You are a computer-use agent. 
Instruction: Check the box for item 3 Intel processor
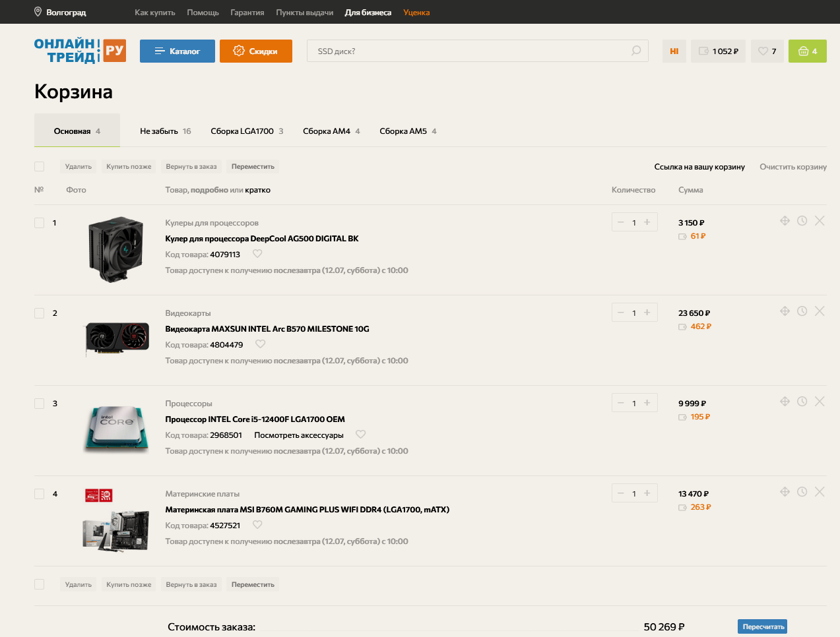[39, 404]
